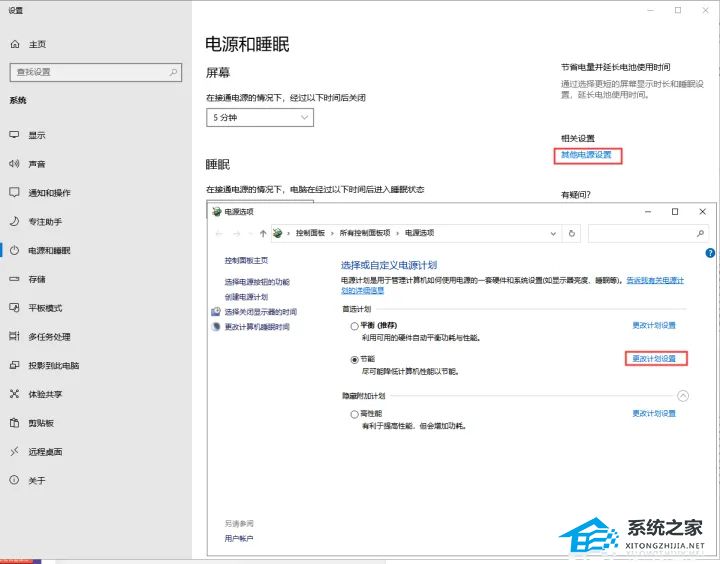Open the screen timeout 5 分钟 dropdown
The image size is (720, 564).
click(x=260, y=118)
